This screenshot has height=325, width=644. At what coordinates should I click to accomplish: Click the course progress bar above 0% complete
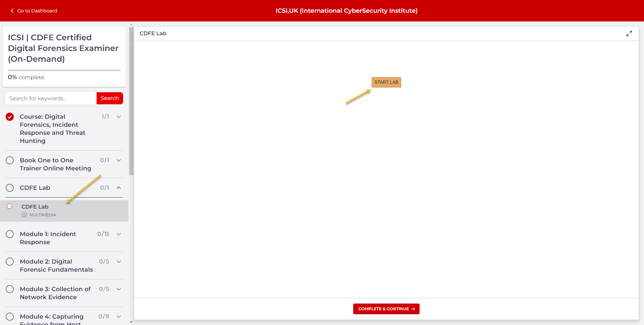point(64,70)
